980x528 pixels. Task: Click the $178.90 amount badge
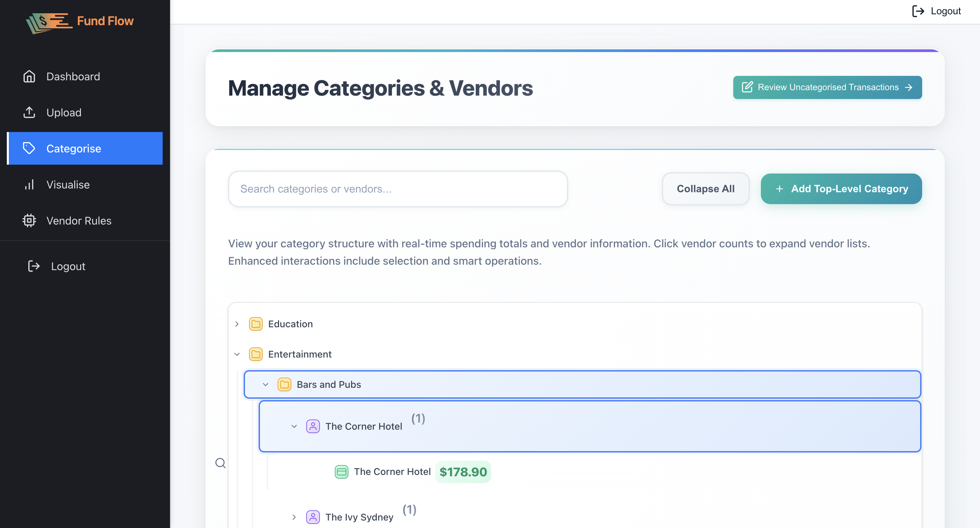tap(463, 472)
